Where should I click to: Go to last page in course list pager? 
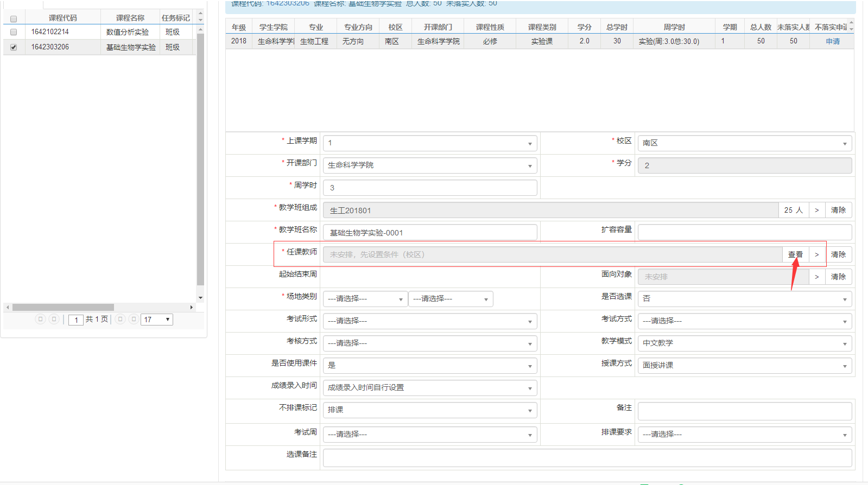[134, 319]
